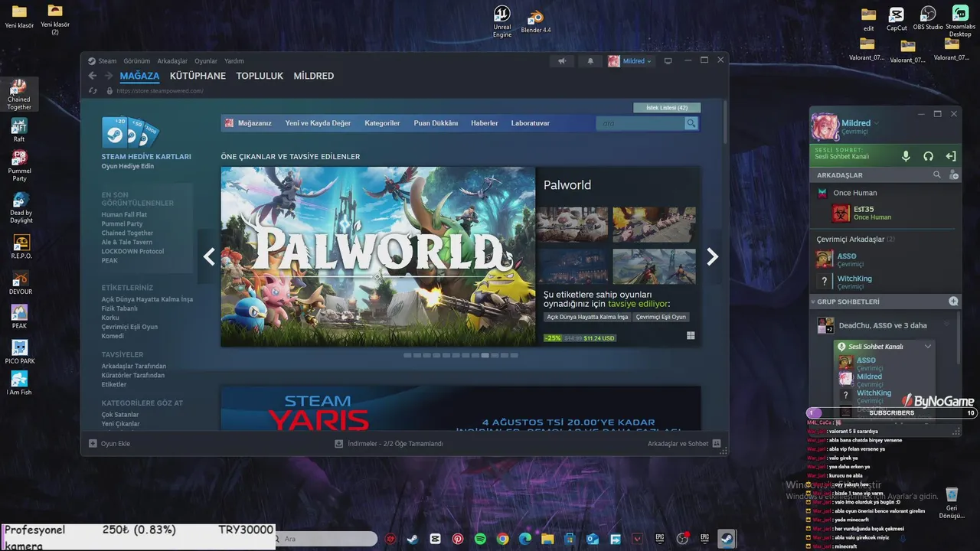Reload the Steam store page

tap(93, 90)
